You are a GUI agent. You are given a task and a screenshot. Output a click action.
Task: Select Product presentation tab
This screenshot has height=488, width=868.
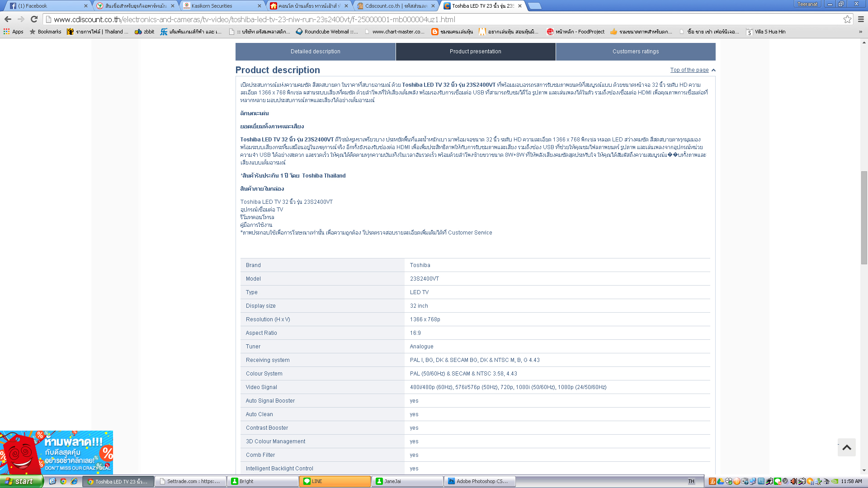pos(475,52)
